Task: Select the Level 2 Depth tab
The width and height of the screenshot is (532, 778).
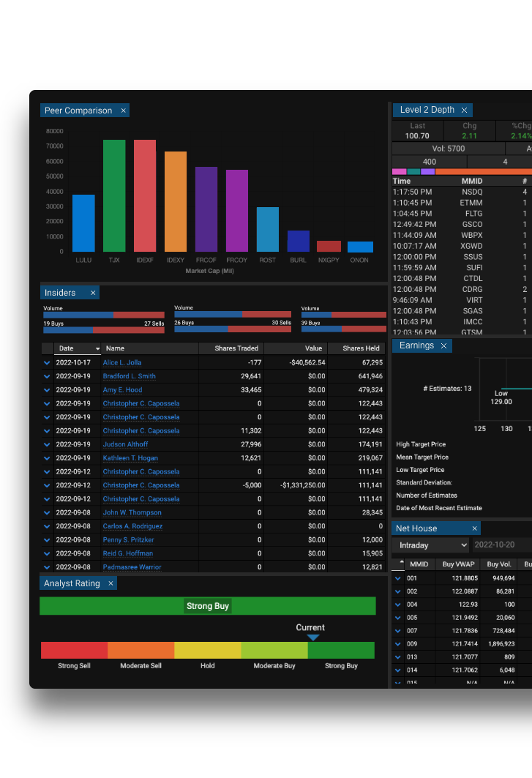Action: tap(427, 110)
